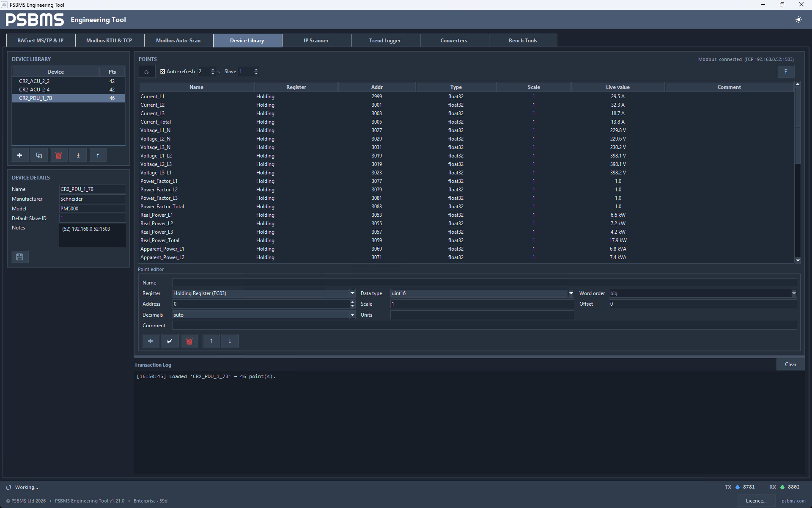
Task: Select the Real_Power_Total point row
Action: point(466,240)
